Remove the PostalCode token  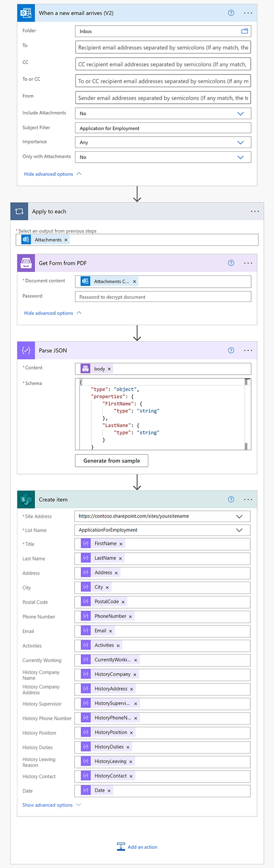pos(123,602)
